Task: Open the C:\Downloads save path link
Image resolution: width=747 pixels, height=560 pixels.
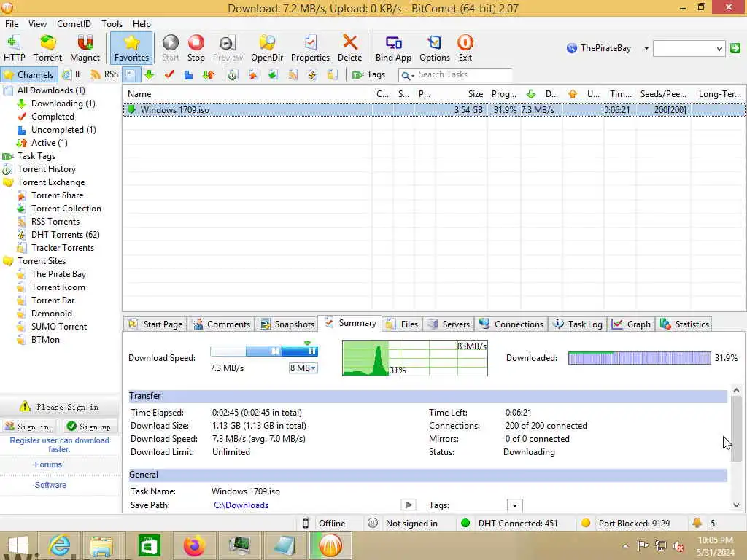Action: (241, 505)
